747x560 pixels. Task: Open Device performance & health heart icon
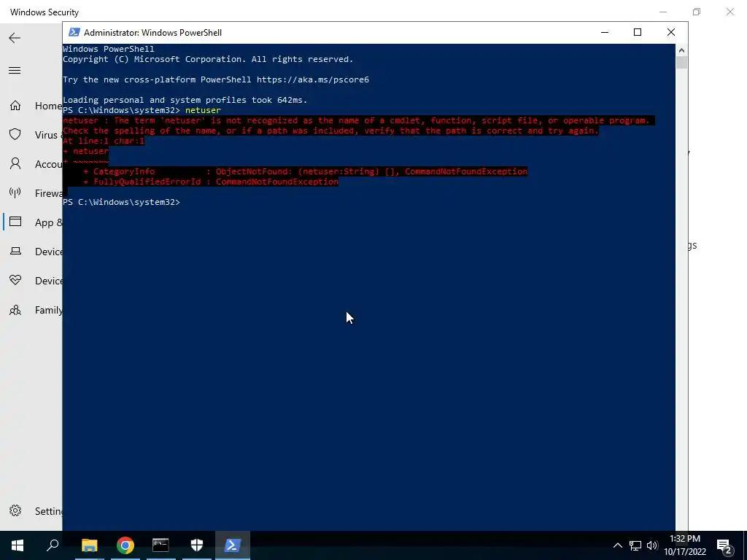tap(15, 280)
